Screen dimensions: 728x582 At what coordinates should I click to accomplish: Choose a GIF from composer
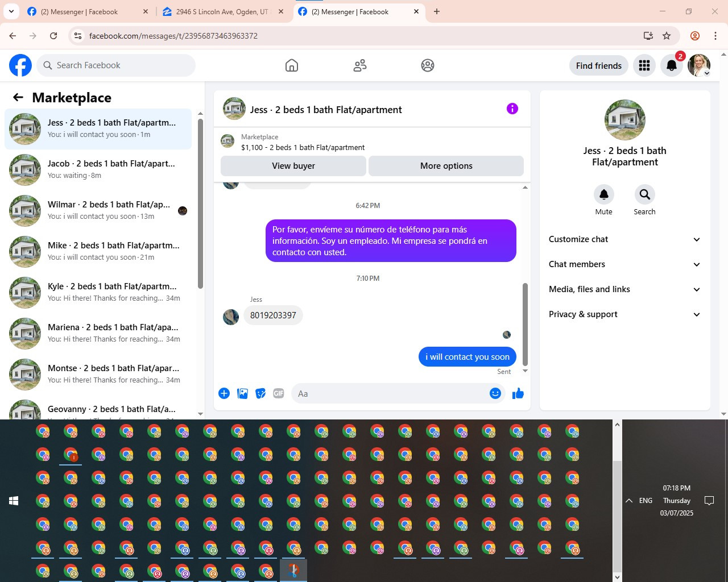pyautogui.click(x=279, y=393)
